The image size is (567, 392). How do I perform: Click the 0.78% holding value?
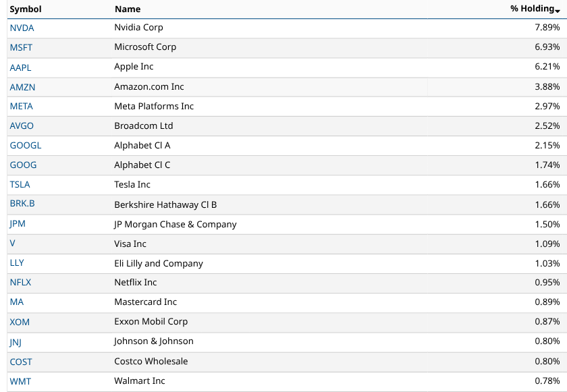[x=547, y=381]
